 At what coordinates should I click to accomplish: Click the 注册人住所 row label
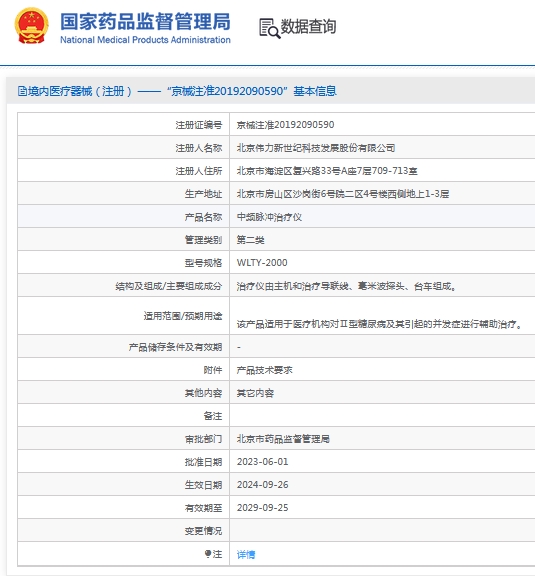199,171
